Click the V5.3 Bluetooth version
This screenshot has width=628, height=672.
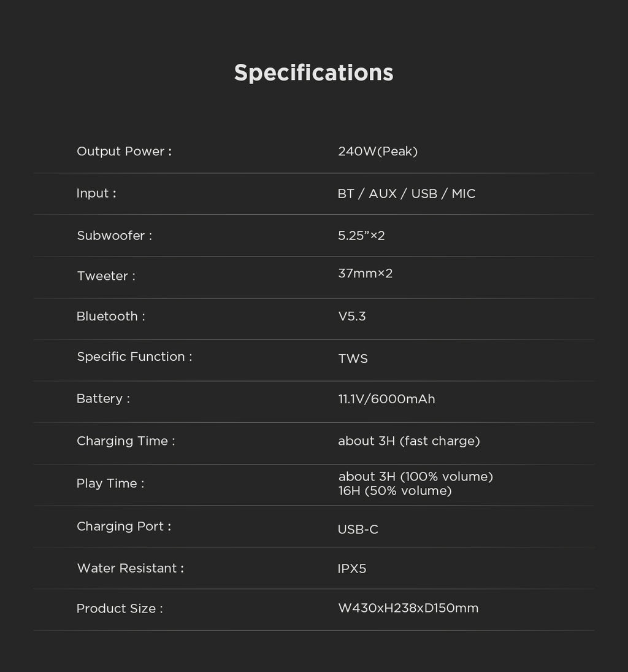(x=352, y=317)
